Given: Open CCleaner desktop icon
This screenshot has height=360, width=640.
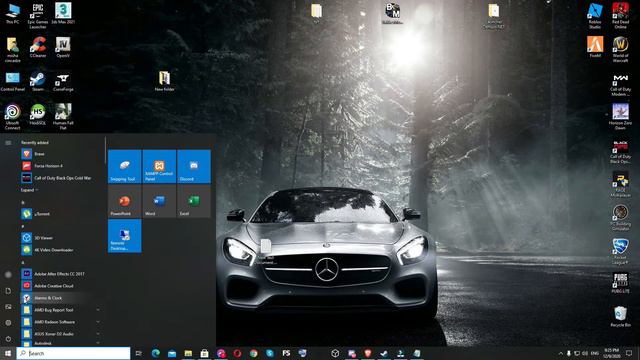Looking at the screenshot, I should point(38,47).
